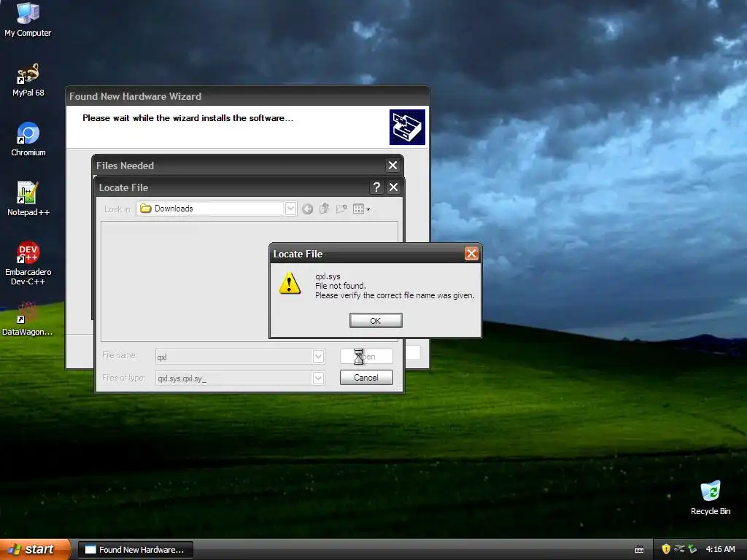The width and height of the screenshot is (747, 560).
Task: Close the Locate File browse dialog
Action: point(393,187)
